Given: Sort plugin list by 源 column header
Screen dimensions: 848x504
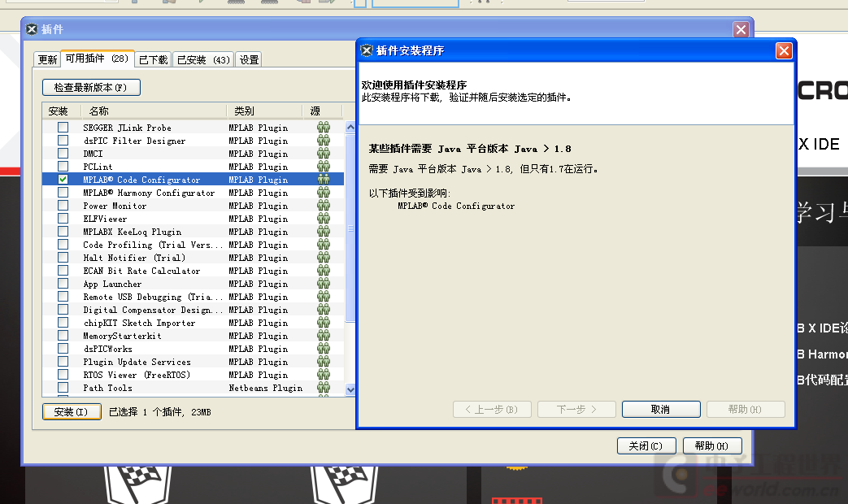Looking at the screenshot, I should (322, 111).
